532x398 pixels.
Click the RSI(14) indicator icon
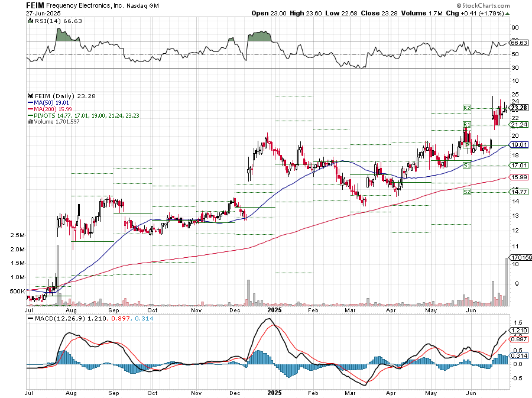31,21
